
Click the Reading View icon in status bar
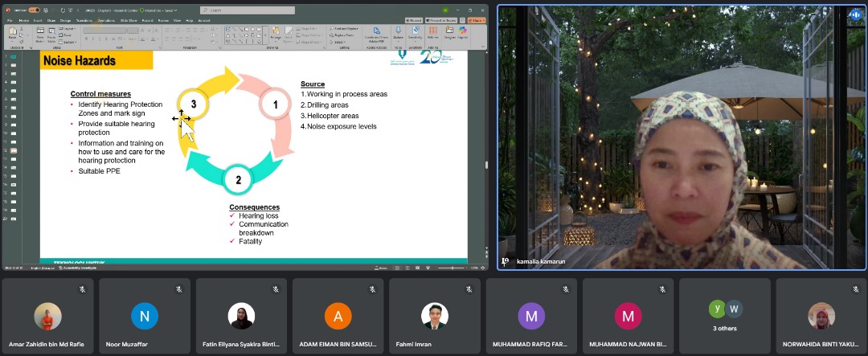point(417,268)
